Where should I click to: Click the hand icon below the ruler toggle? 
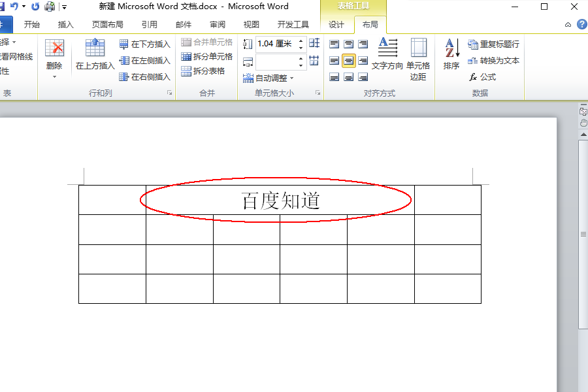[x=583, y=123]
